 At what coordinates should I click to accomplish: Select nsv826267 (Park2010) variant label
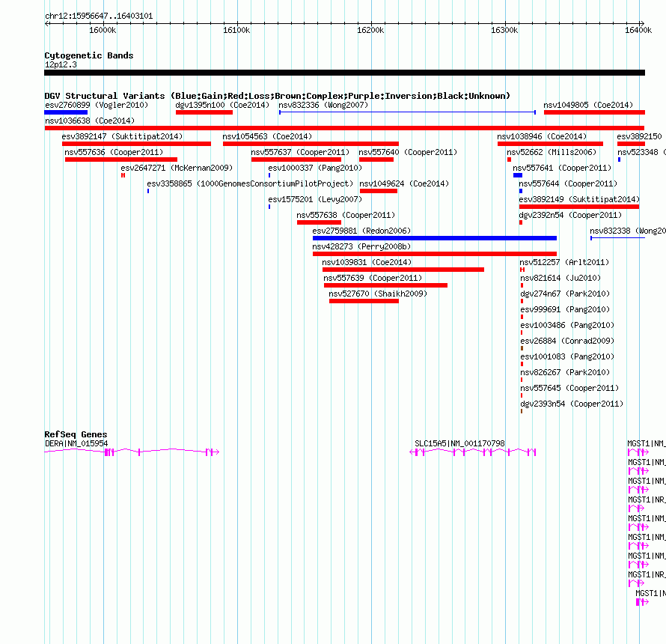(x=565, y=372)
